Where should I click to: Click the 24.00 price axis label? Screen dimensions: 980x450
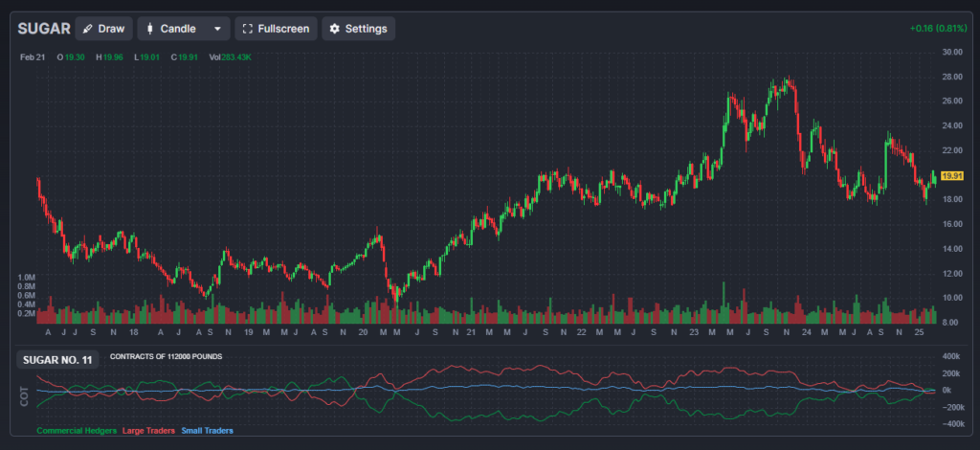(x=950, y=126)
